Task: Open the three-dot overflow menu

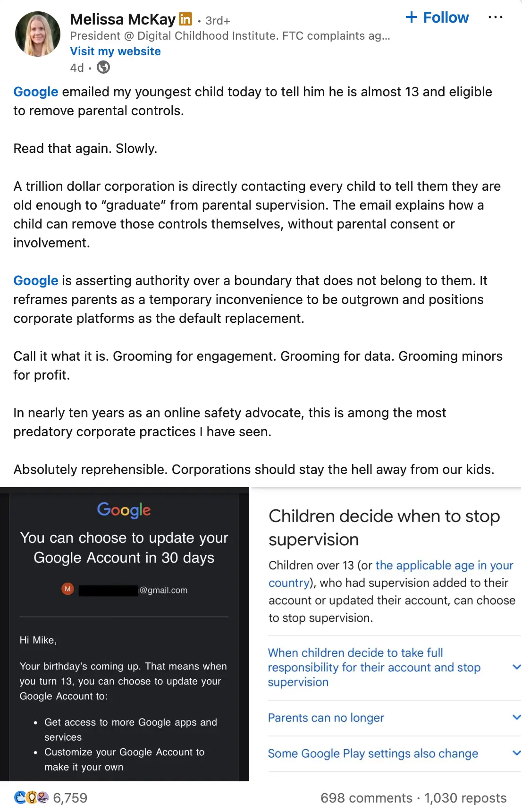Action: tap(496, 17)
